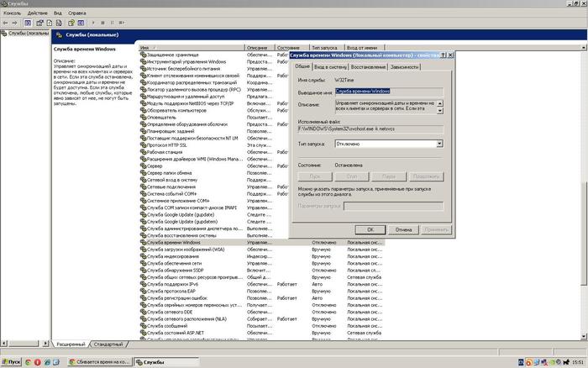Click the 'Применить' button in the dialog

(437, 229)
